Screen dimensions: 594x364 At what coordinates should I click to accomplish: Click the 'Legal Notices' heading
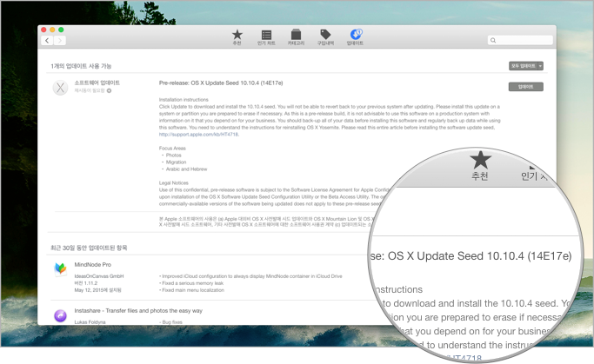coord(173,183)
